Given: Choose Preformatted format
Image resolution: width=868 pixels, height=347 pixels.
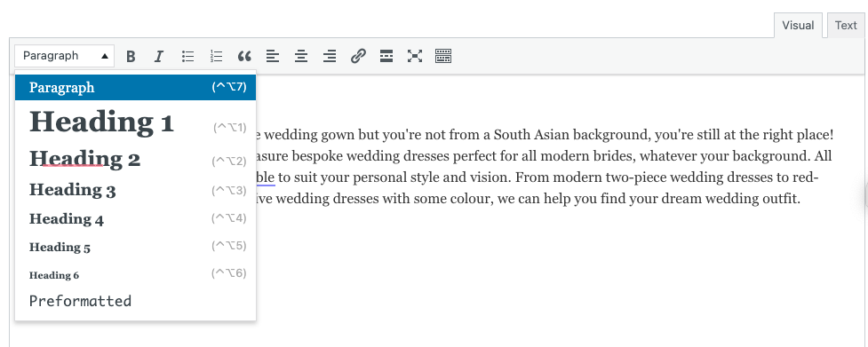Looking at the screenshot, I should pos(136,301).
